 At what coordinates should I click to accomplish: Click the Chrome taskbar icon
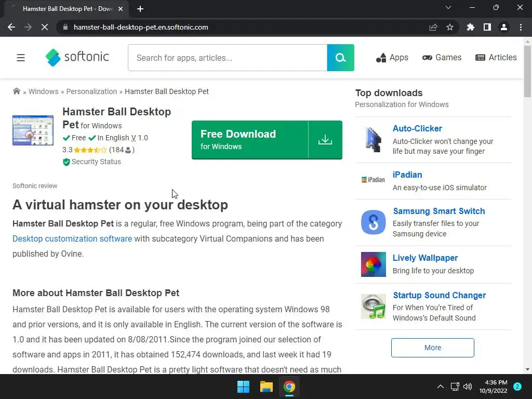tap(289, 387)
